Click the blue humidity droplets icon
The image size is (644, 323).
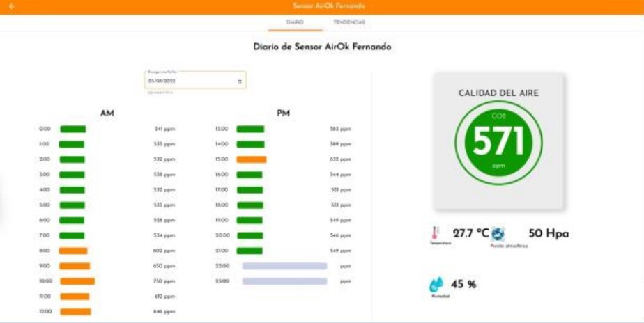point(436,284)
